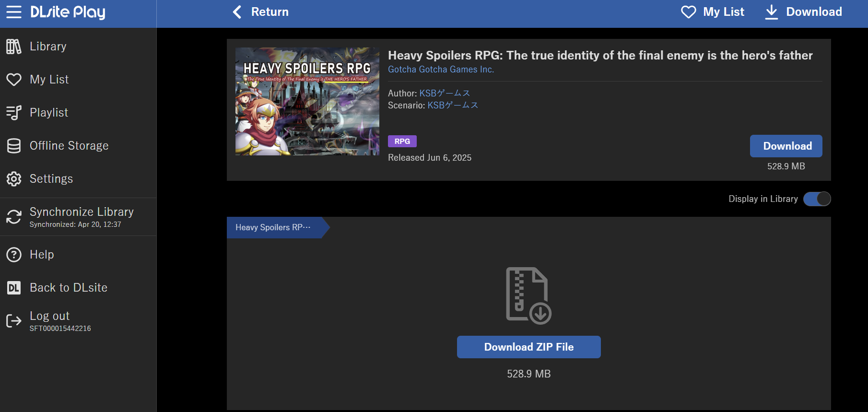Open the hamburger menu icon
This screenshot has width=868, height=412.
pos(14,12)
